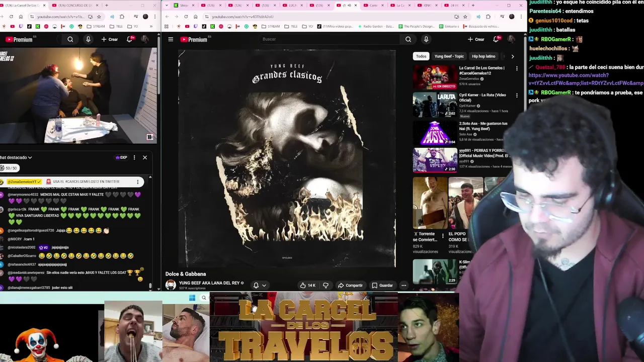The width and height of the screenshot is (644, 362).
Task: Click the search magnifier button in right window
Action: tap(408, 39)
